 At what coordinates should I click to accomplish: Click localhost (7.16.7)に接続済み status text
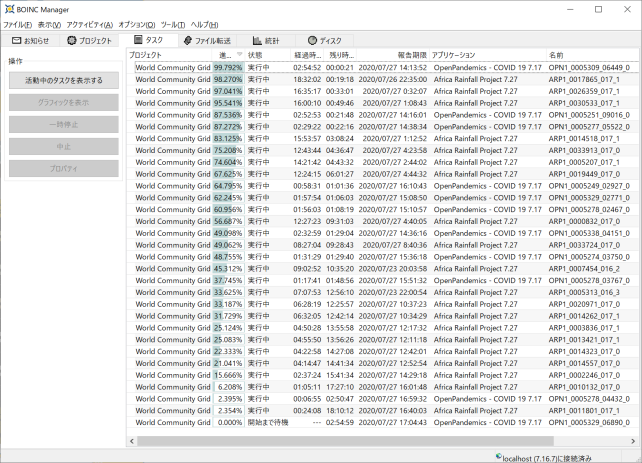[x=547, y=458]
